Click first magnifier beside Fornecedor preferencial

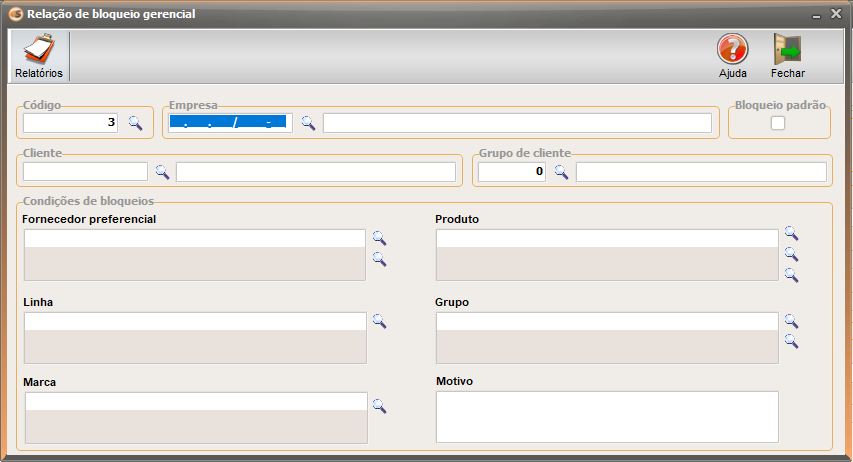tap(379, 238)
